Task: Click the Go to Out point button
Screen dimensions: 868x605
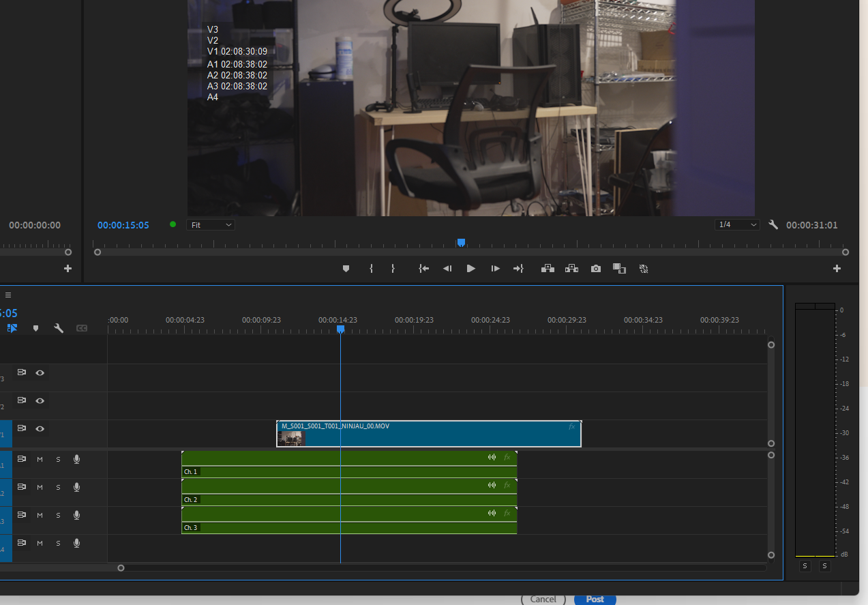Action: click(x=518, y=269)
